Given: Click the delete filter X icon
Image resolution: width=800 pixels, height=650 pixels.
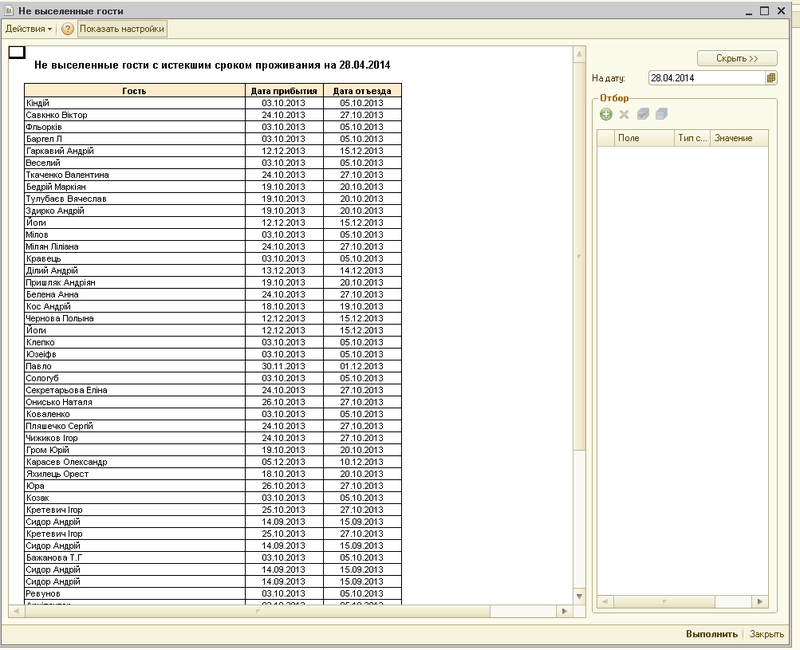Looking at the screenshot, I should (624, 115).
